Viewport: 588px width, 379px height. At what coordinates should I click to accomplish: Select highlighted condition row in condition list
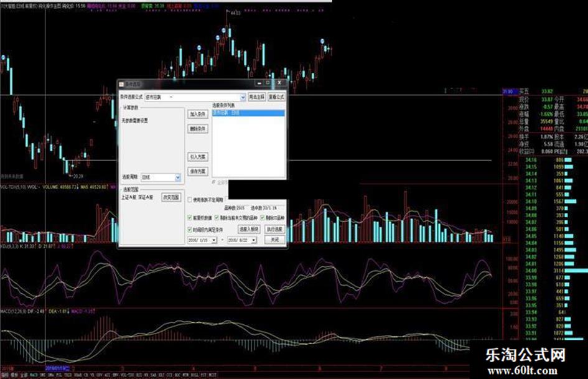pos(248,113)
